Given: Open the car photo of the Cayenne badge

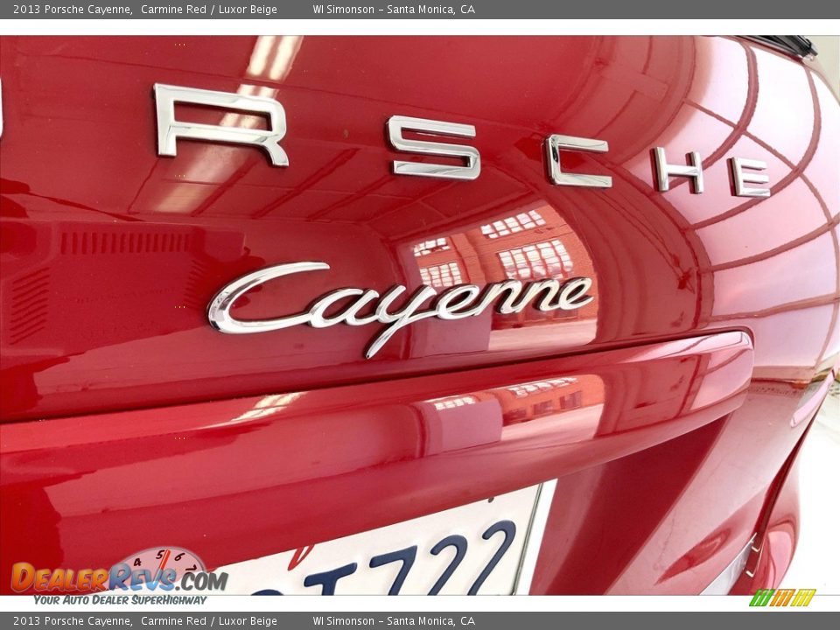Looking at the screenshot, I should click(420, 315).
